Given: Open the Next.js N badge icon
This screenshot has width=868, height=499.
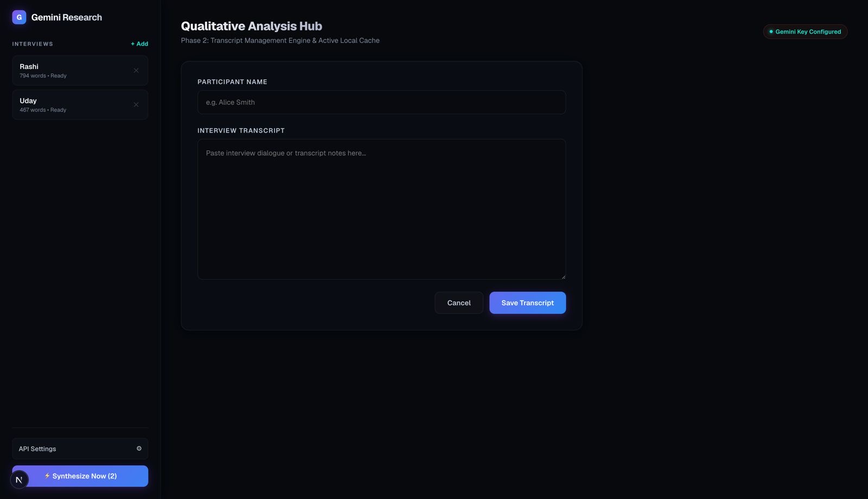Looking at the screenshot, I should (x=19, y=479).
